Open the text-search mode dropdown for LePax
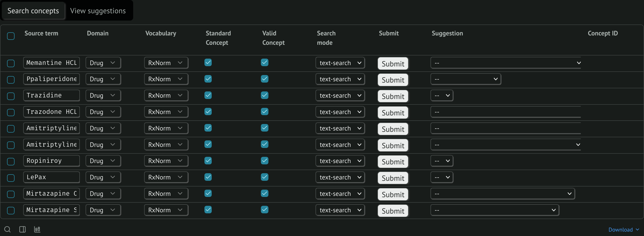The width and height of the screenshot is (644, 236). point(340,177)
